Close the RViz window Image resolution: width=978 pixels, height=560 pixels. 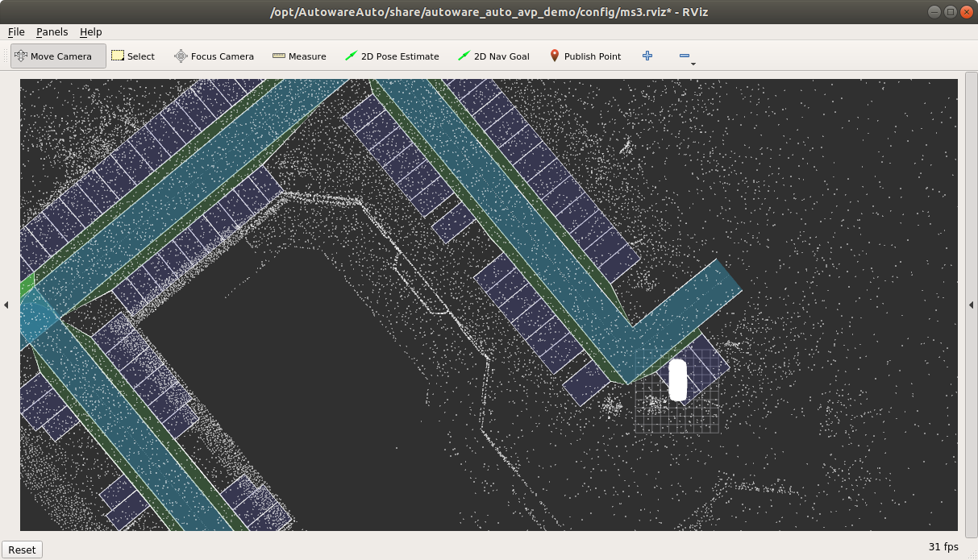click(967, 11)
